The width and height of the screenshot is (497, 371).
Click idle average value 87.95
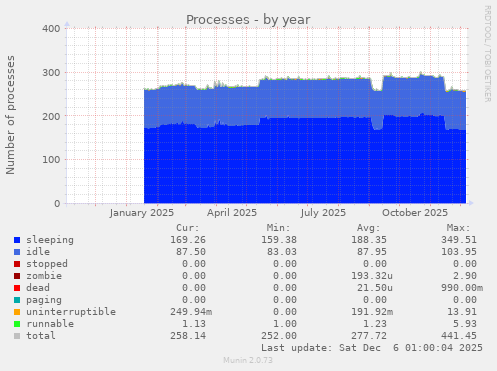coord(372,252)
